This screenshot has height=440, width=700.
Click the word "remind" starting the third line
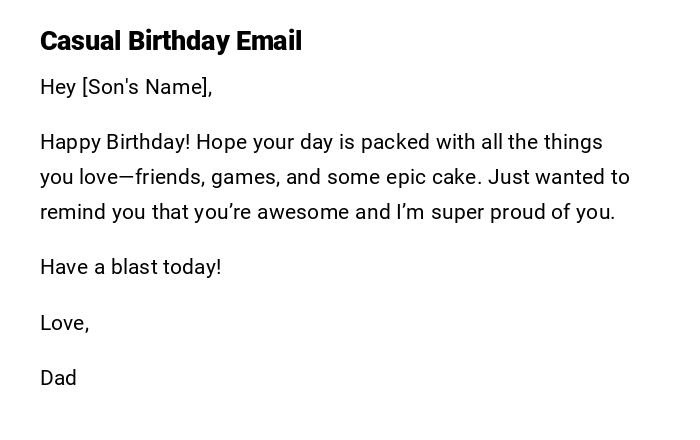72,212
